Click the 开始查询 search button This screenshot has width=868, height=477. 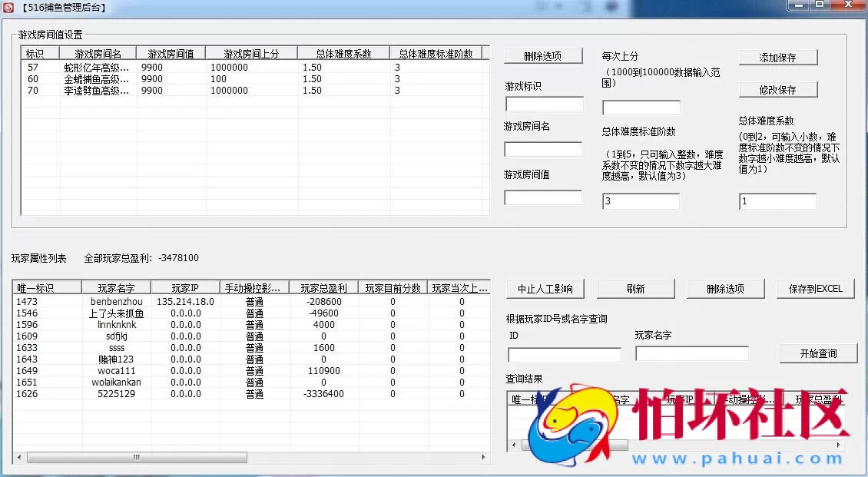(x=818, y=353)
